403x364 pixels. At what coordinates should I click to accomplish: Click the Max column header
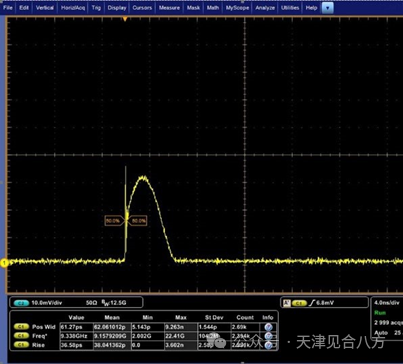click(x=181, y=318)
